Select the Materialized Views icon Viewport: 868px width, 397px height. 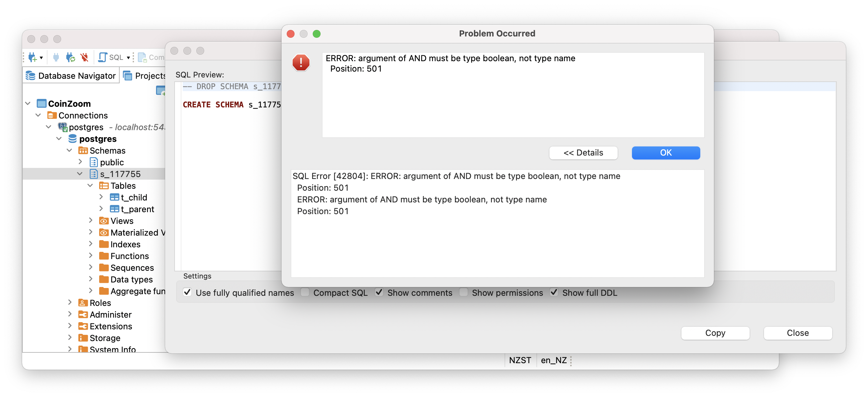click(104, 232)
